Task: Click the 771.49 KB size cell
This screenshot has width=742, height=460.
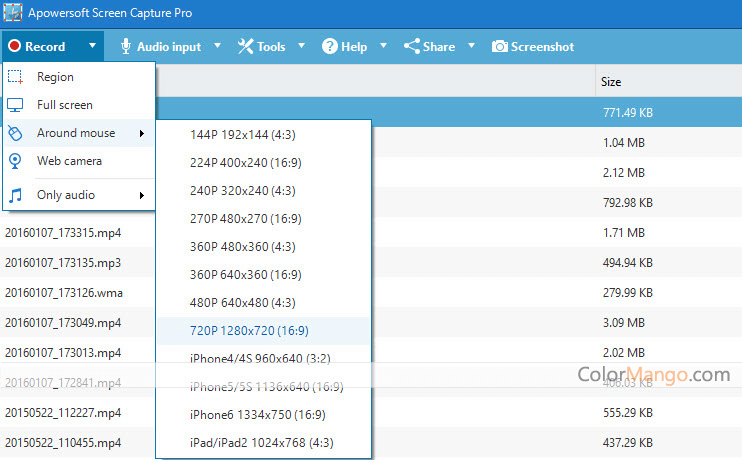Action: 627,113
